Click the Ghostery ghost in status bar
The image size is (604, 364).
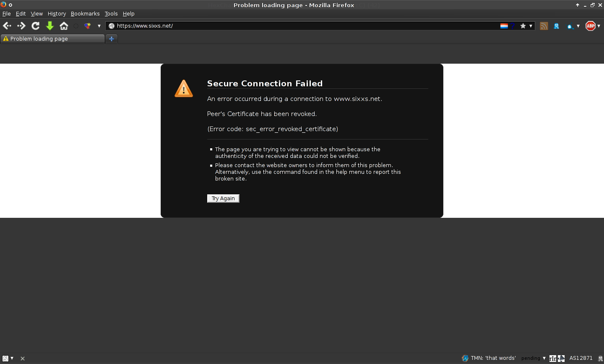click(x=600, y=359)
